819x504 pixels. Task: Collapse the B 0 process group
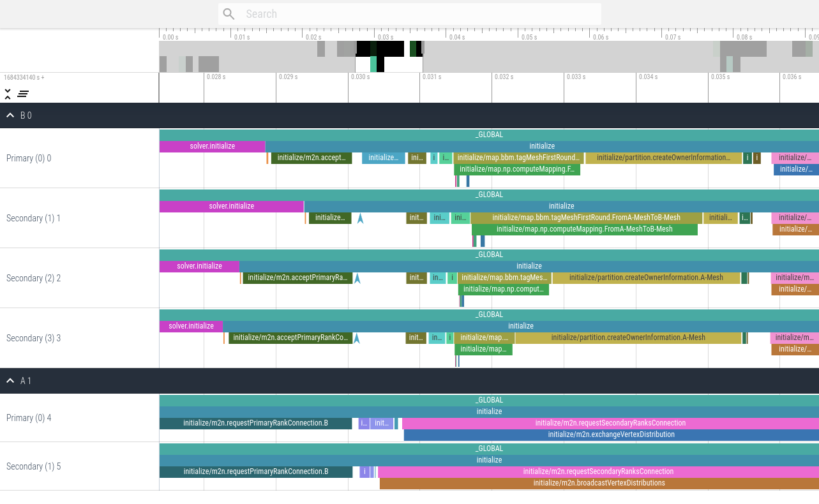[x=10, y=115]
